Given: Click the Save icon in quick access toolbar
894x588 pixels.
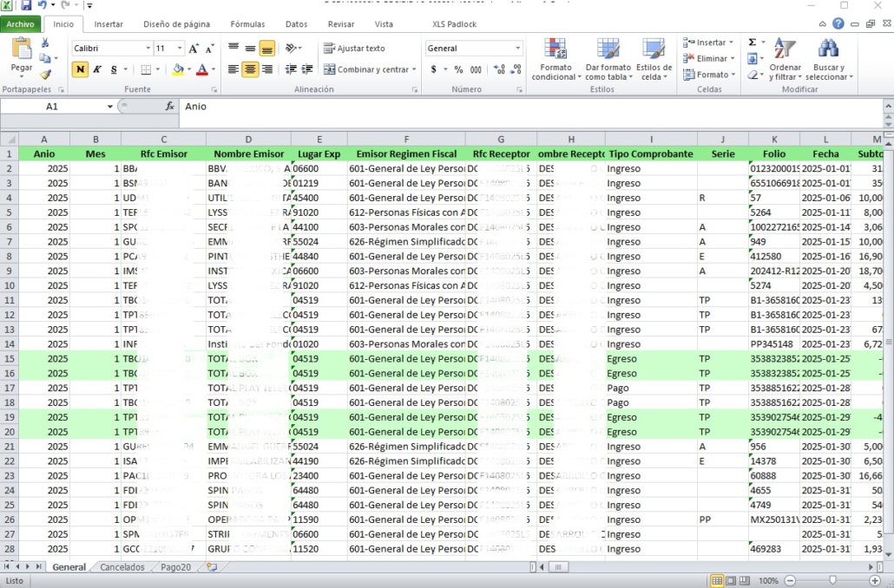Looking at the screenshot, I should (26, 5).
